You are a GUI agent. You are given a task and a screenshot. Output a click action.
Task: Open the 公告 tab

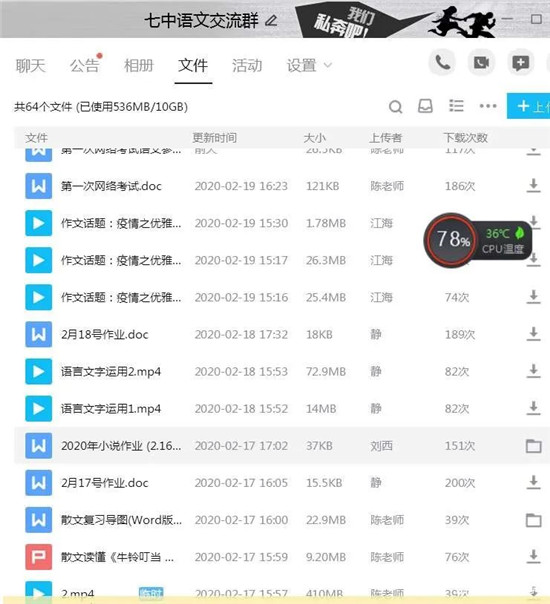pos(84,65)
